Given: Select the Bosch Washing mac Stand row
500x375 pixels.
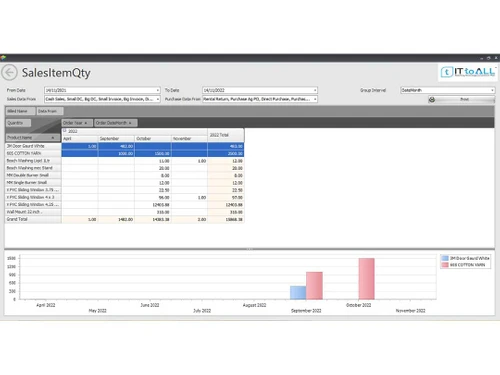Looking at the screenshot, I should coord(33,168).
